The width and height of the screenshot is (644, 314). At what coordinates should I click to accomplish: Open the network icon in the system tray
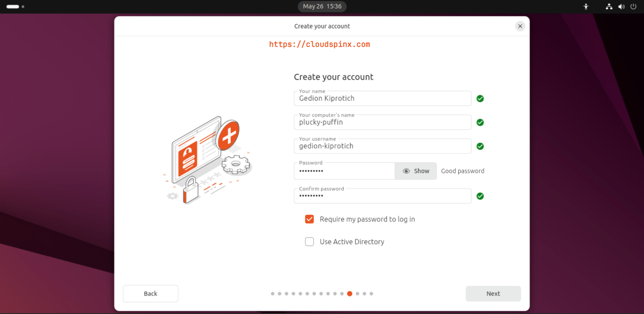click(609, 6)
